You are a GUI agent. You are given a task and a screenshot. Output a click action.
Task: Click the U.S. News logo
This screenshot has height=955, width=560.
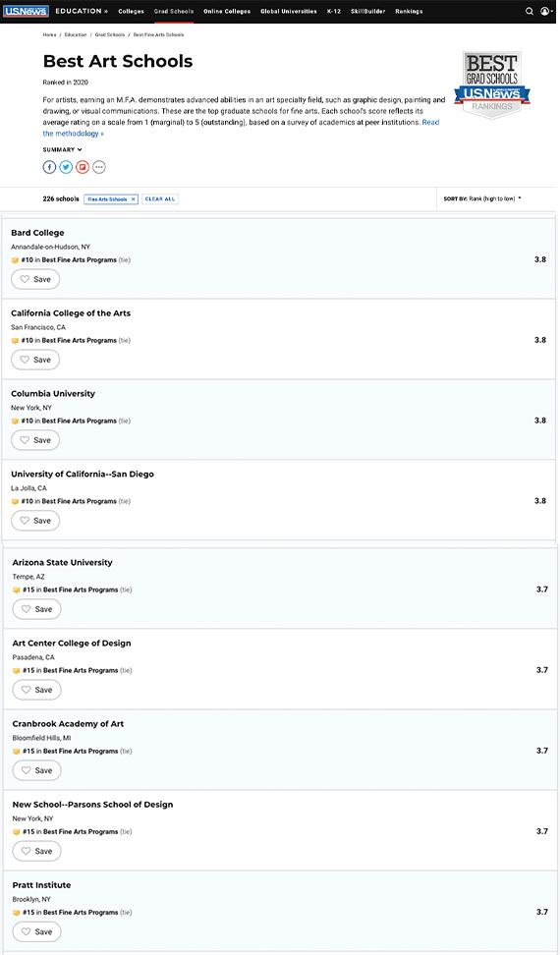click(x=26, y=11)
